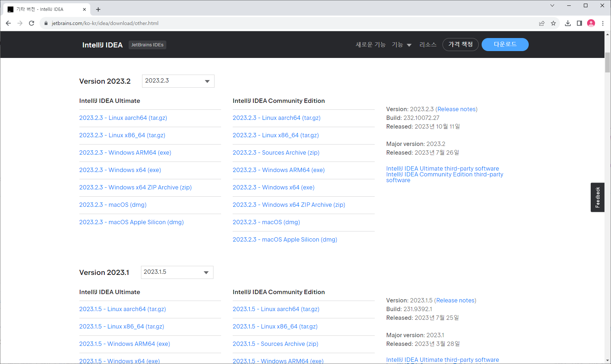Click the 가격 책정 button
Screen dimensions: 611x364
point(461,45)
